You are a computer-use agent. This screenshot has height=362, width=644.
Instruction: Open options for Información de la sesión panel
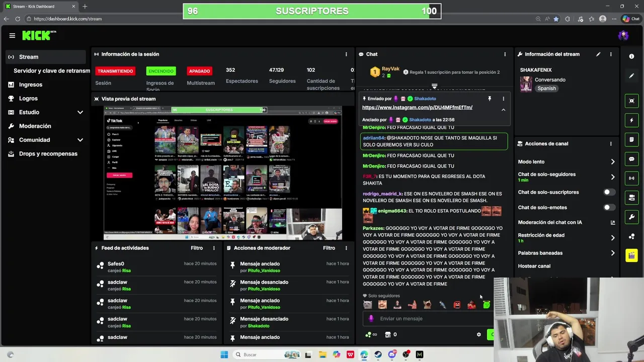(346, 54)
